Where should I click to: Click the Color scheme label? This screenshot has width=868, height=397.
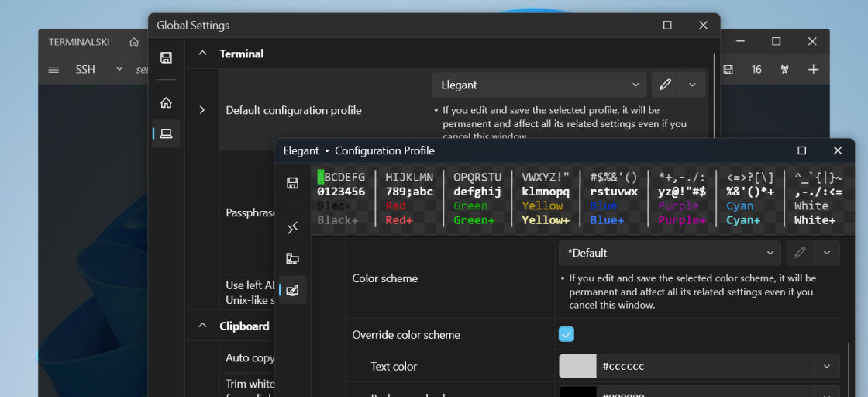(x=384, y=278)
